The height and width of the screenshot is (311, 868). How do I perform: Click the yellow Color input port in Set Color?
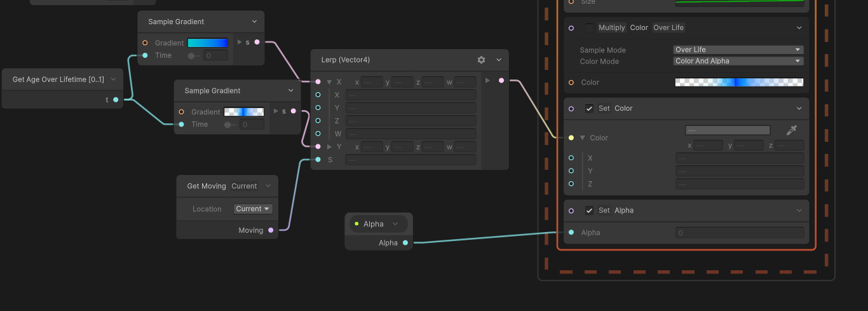click(x=571, y=137)
